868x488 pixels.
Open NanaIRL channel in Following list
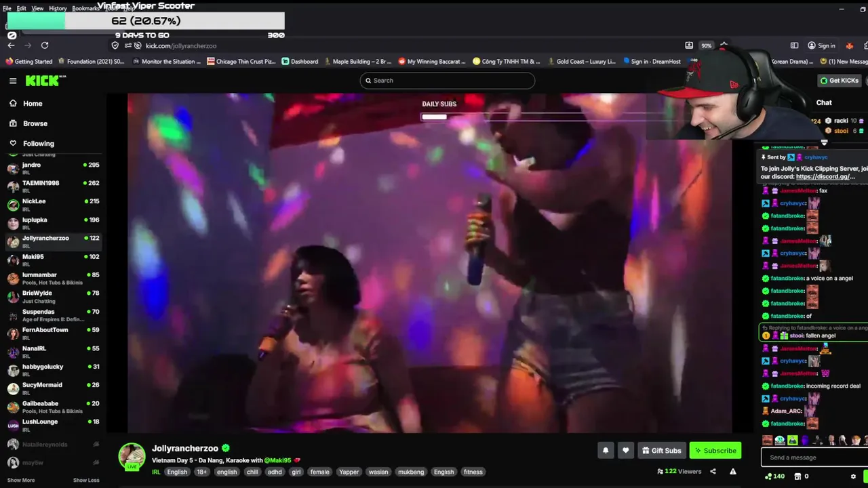click(x=53, y=351)
